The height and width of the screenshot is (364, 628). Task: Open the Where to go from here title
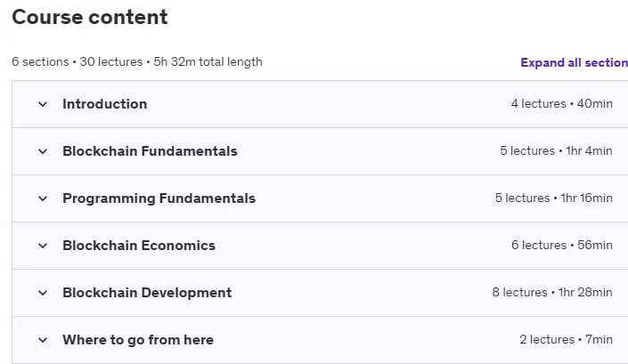[x=138, y=340]
